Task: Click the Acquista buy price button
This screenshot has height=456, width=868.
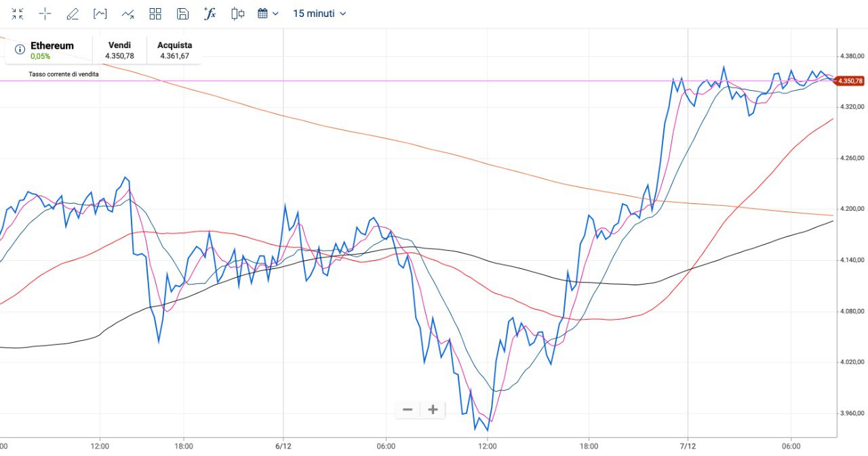Action: pos(174,50)
